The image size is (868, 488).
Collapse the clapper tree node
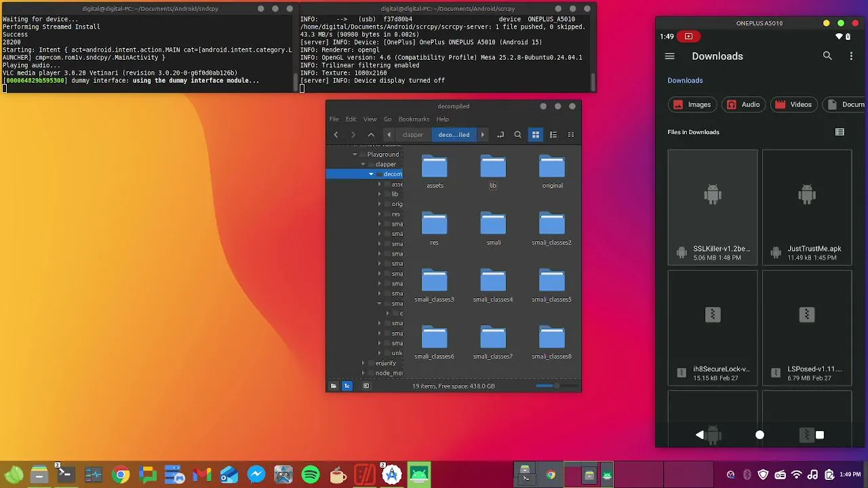tap(363, 165)
